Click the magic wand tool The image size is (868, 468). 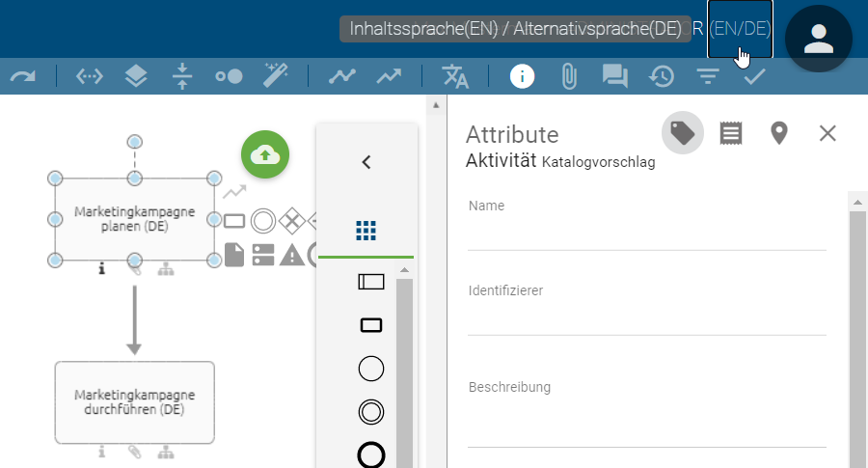tap(275, 75)
